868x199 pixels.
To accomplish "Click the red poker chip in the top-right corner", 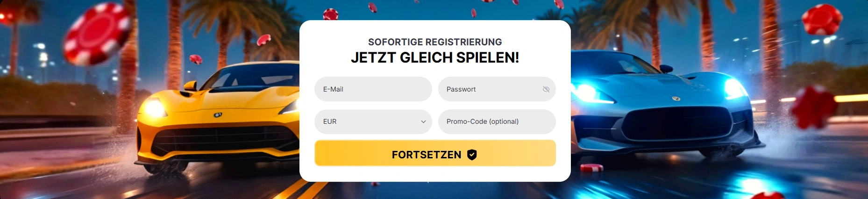I will click(x=822, y=20).
